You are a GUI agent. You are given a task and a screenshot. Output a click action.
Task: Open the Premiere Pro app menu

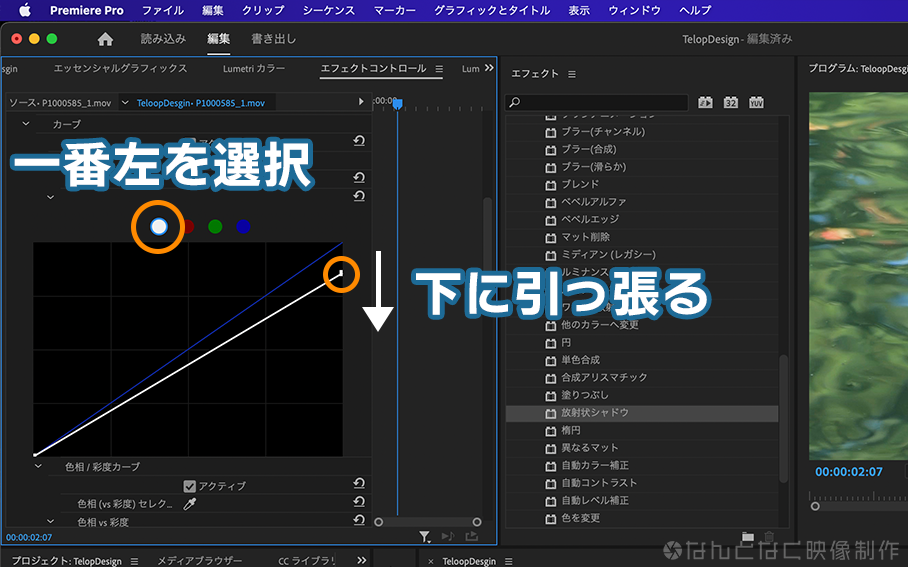pyautogui.click(x=87, y=10)
